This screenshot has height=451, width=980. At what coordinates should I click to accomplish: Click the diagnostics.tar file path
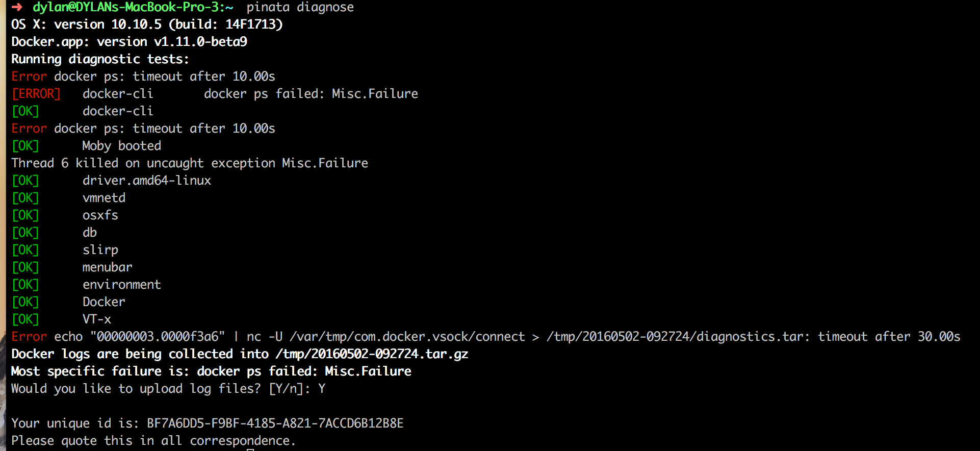point(678,337)
